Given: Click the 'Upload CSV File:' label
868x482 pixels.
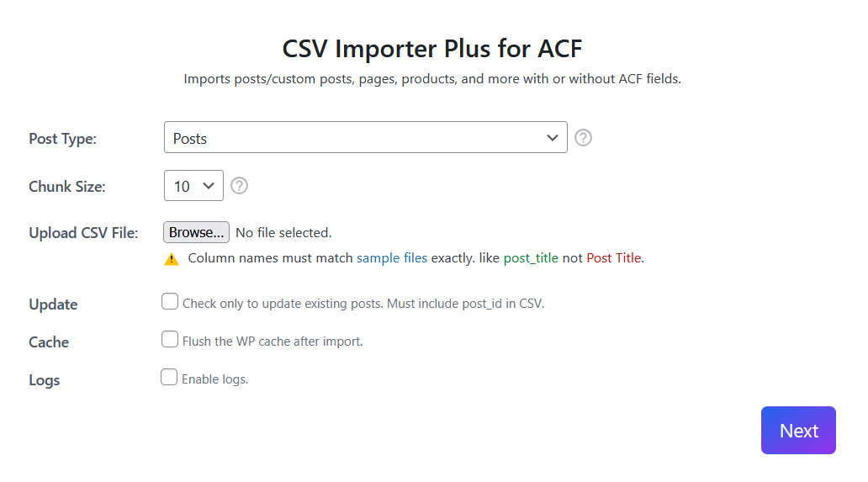Looking at the screenshot, I should (x=83, y=233).
